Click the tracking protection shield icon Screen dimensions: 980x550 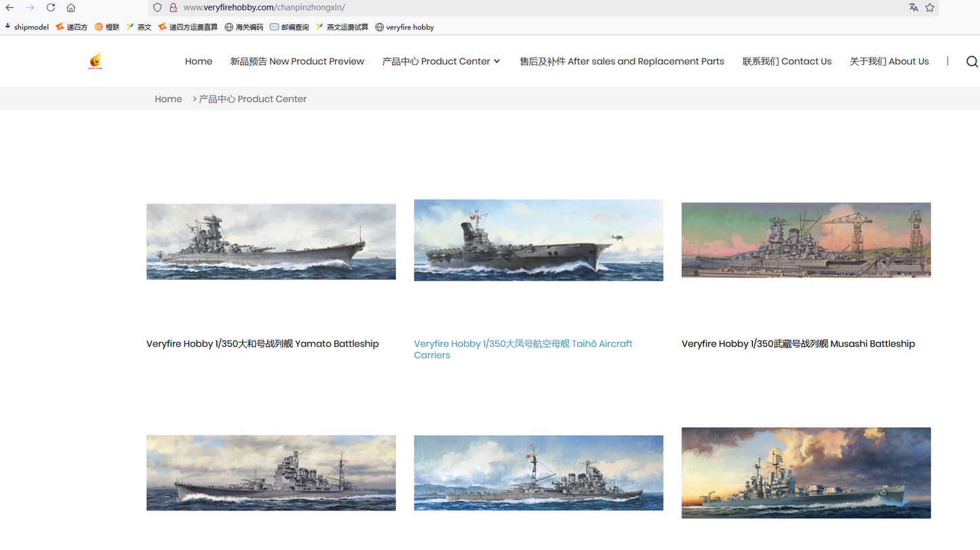157,7
